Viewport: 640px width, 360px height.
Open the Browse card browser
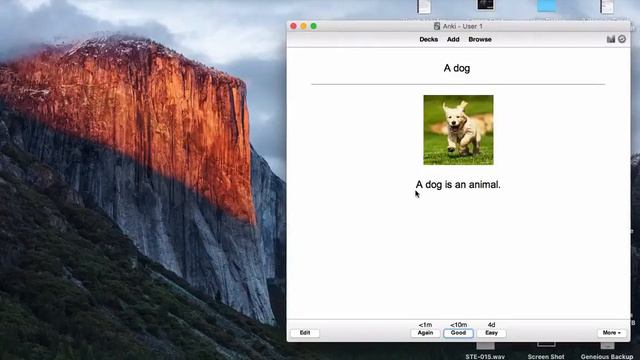point(480,40)
